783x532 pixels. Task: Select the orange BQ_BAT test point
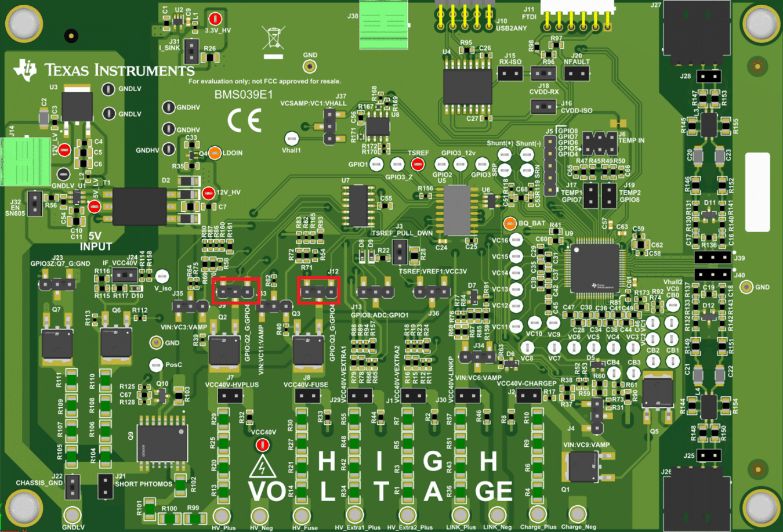click(509, 223)
